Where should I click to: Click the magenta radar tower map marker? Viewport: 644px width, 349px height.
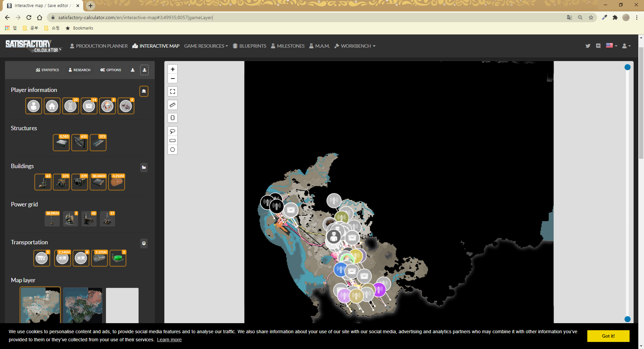click(x=379, y=290)
